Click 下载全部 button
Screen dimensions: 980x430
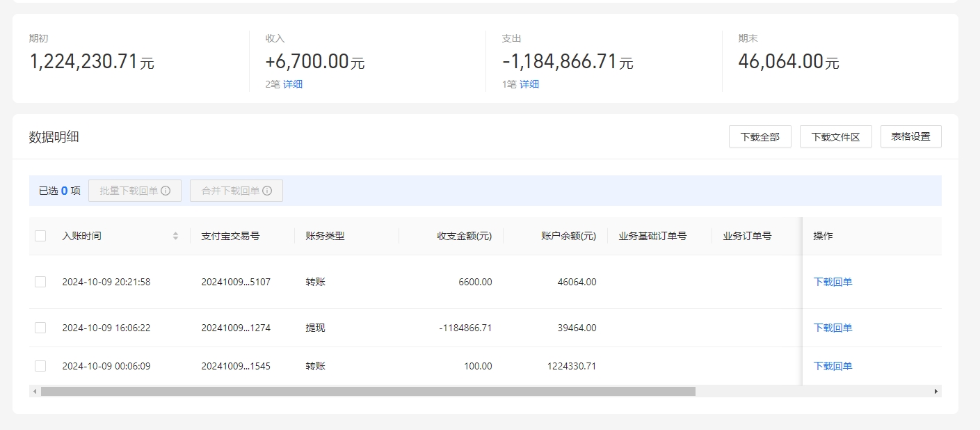760,136
